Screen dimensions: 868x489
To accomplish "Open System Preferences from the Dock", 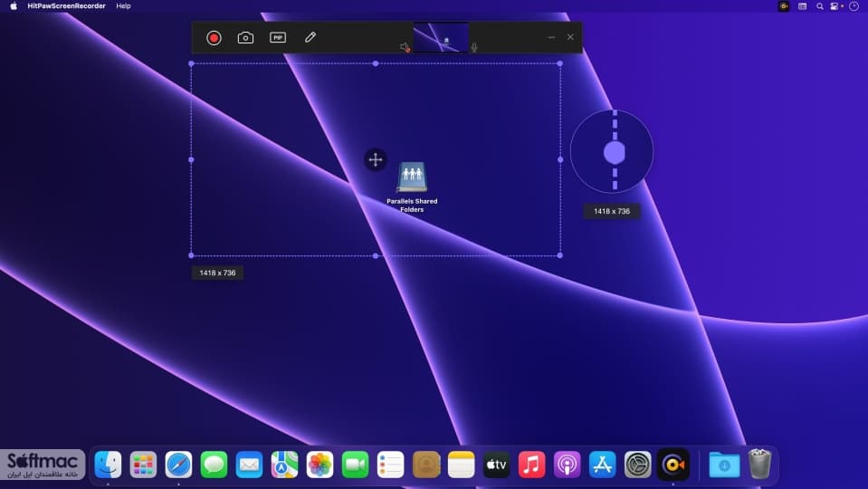I will 638,464.
